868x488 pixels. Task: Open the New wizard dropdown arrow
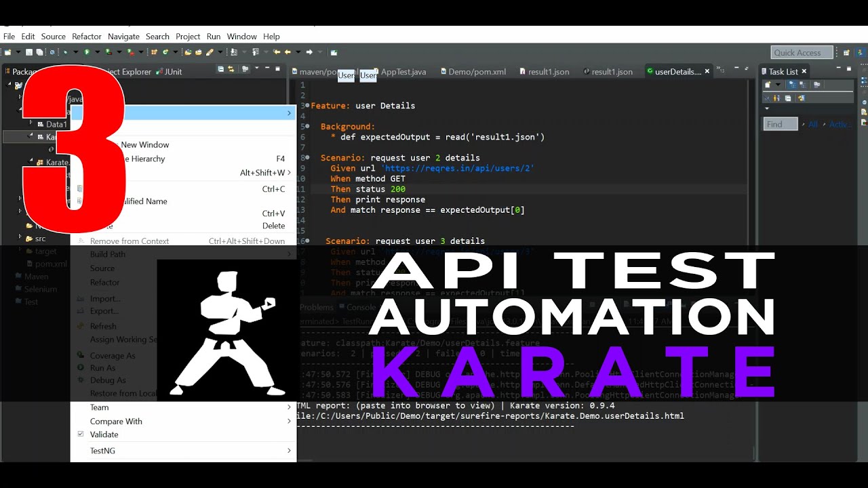18,52
